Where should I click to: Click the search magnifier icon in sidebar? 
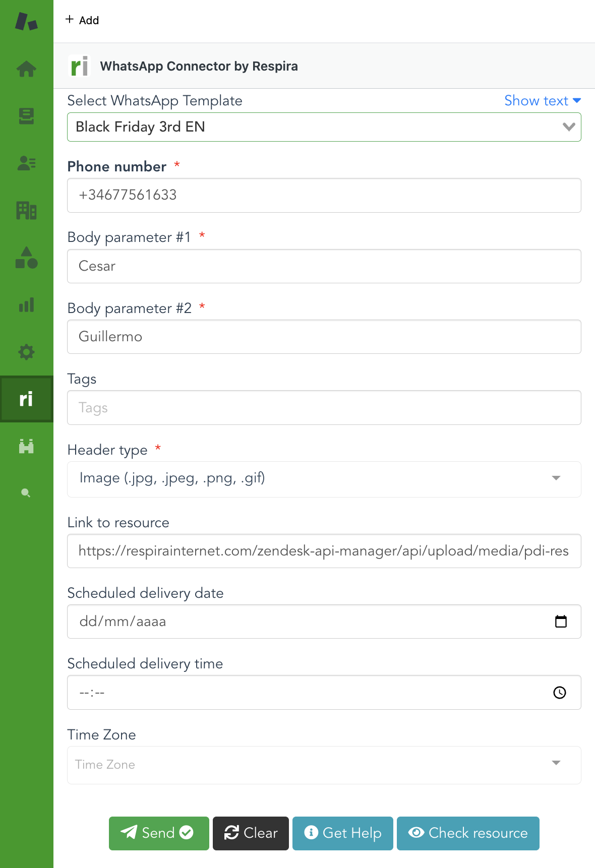[x=26, y=493]
